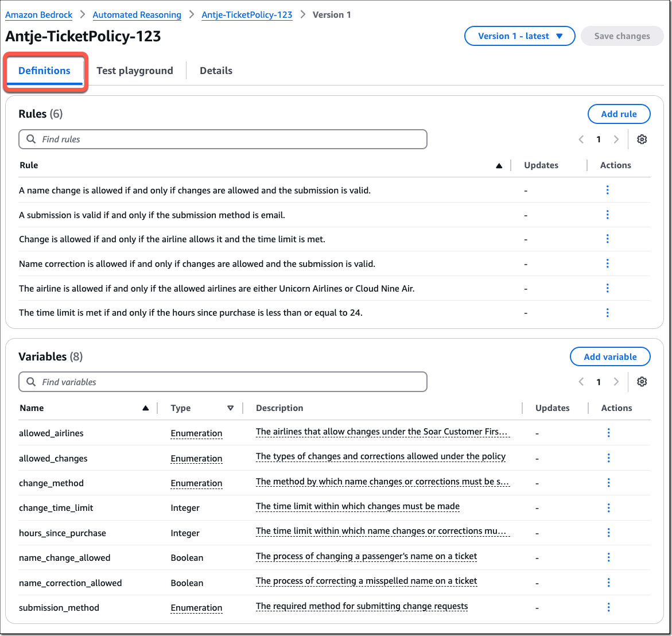Image resolution: width=672 pixels, height=636 pixels.
Task: Open the Details tab
Action: (216, 71)
